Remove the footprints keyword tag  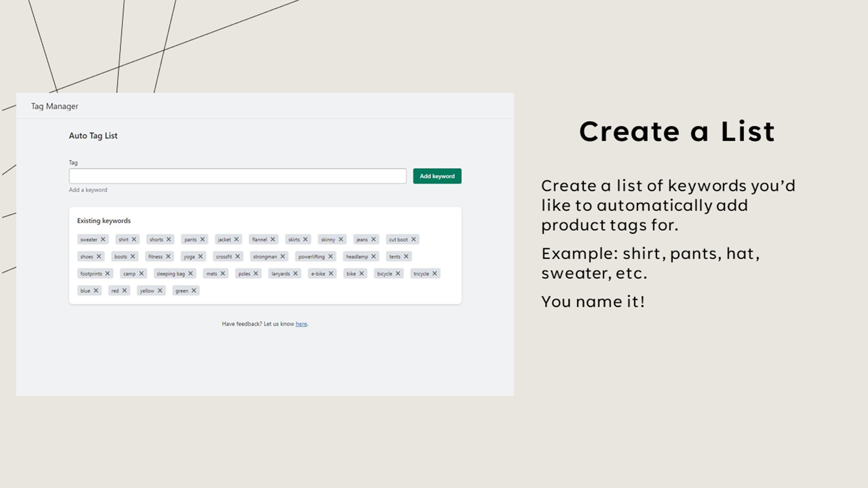[x=107, y=273]
